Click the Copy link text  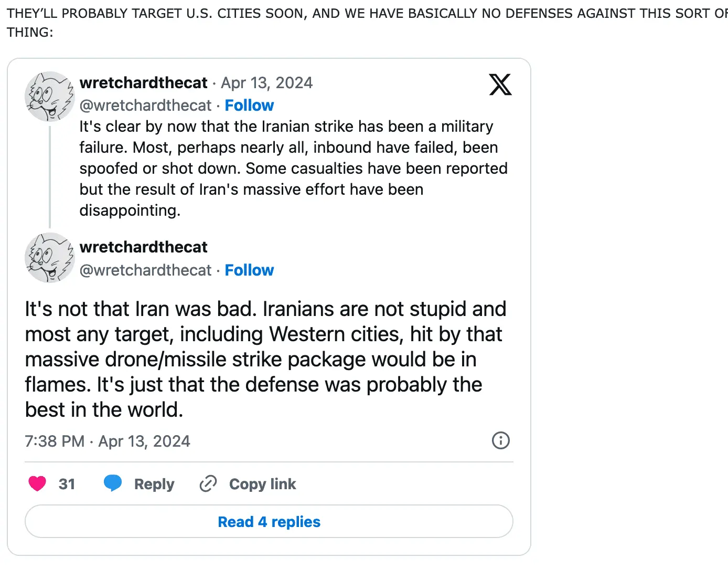tap(262, 484)
